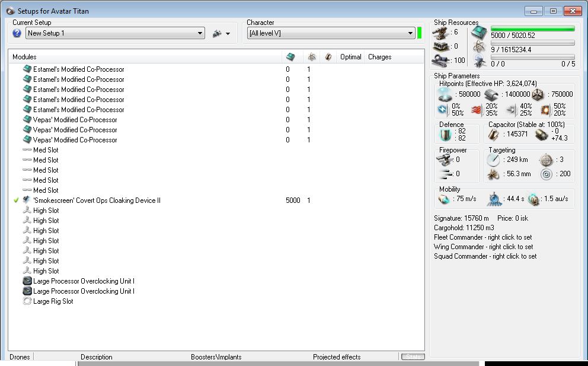Click the powergrid column header icon in modules list

click(312, 57)
